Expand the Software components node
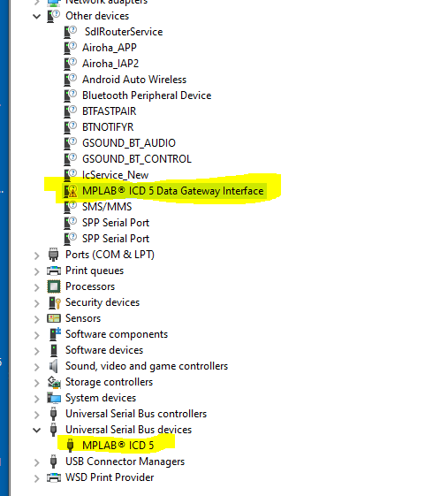448x496 pixels. pos(37,335)
